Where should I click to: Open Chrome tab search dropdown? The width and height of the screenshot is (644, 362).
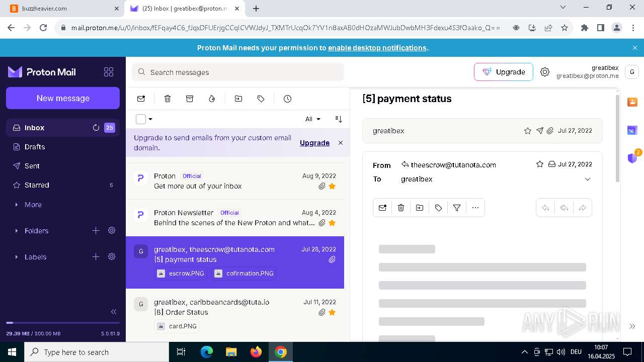click(x=563, y=8)
